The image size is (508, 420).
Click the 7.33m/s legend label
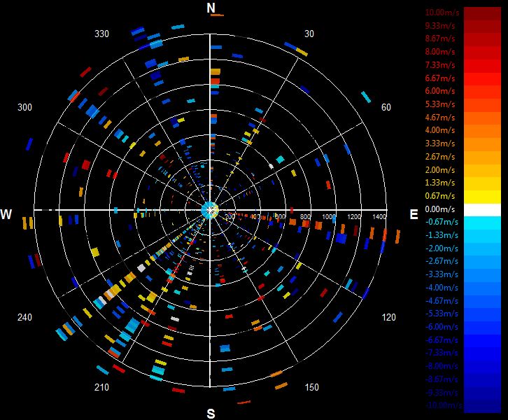(440, 65)
